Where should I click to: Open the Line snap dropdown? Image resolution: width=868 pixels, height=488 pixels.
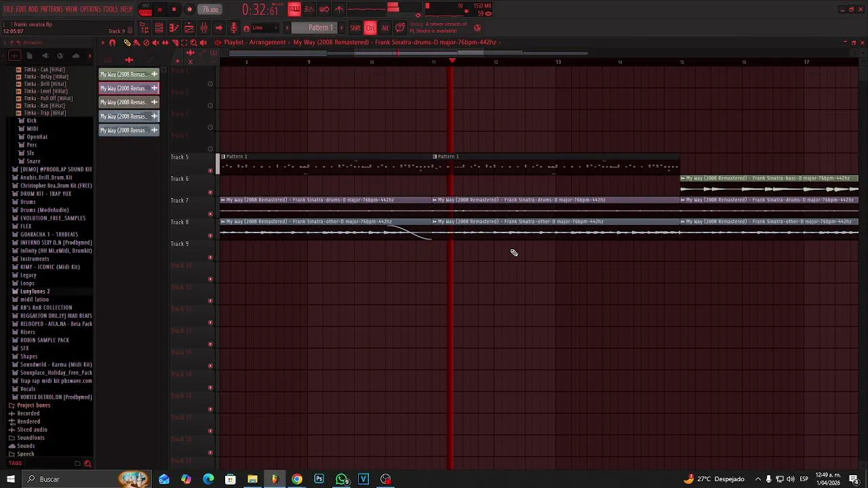[263, 28]
